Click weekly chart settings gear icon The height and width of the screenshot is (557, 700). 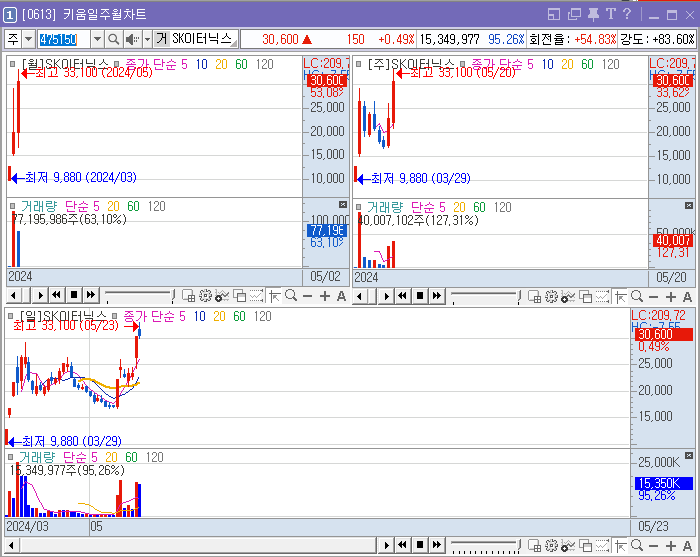point(551,297)
